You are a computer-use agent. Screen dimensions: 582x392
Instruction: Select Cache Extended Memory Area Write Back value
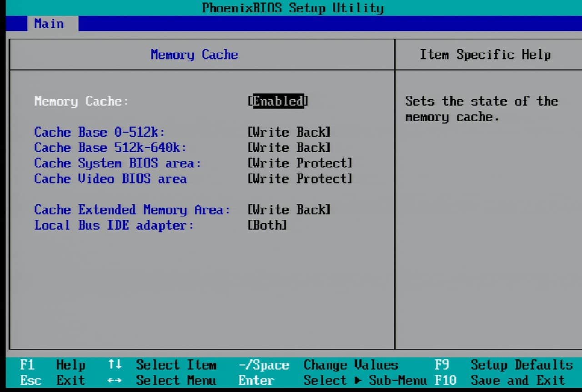pyautogui.click(x=289, y=209)
